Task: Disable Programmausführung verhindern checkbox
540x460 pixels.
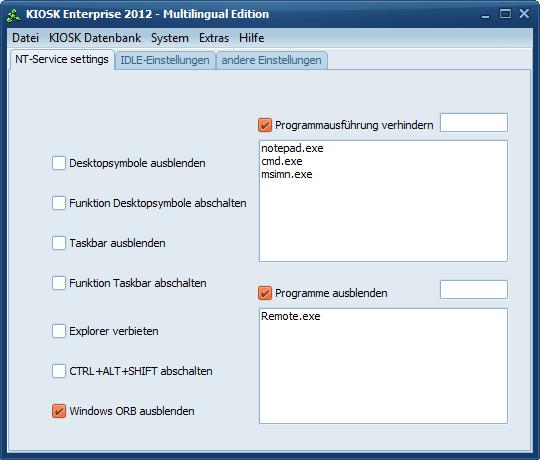Action: coord(265,125)
